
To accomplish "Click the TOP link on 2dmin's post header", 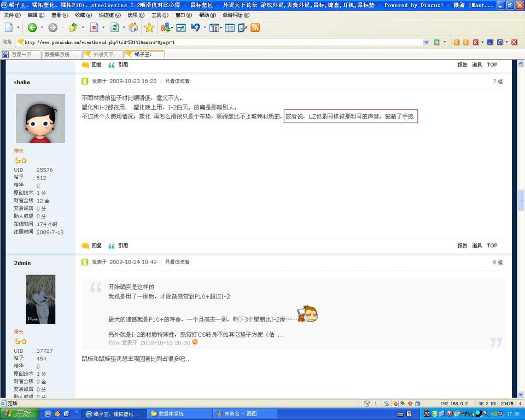I will (x=492, y=246).
